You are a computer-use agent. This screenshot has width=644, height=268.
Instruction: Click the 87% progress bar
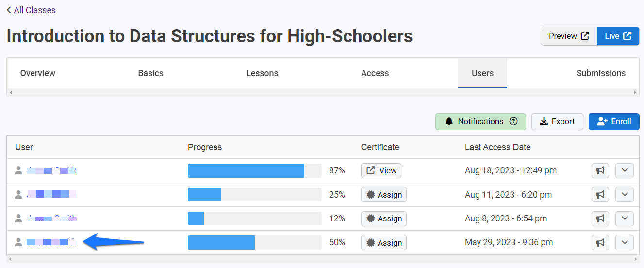pyautogui.click(x=255, y=170)
